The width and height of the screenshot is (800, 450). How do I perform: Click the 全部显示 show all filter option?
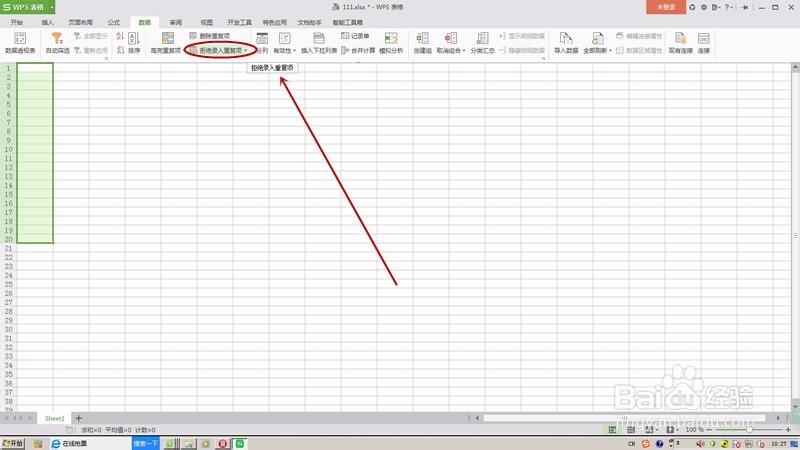coord(91,36)
